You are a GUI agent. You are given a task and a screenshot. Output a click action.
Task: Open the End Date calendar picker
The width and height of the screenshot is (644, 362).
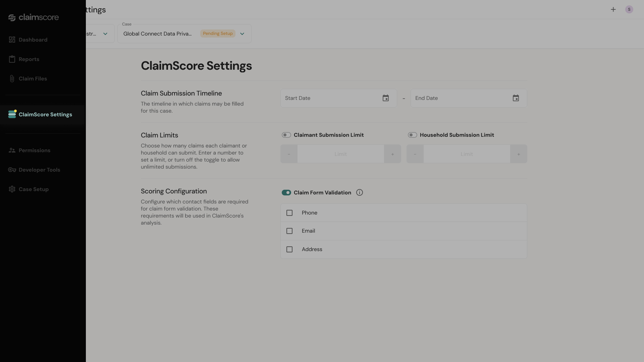pos(516,98)
